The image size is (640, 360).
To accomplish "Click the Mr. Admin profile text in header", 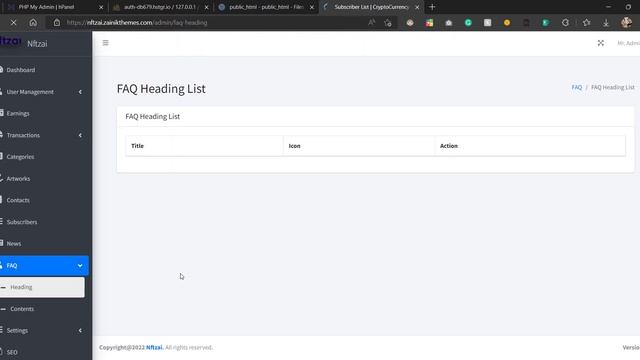I will (628, 43).
